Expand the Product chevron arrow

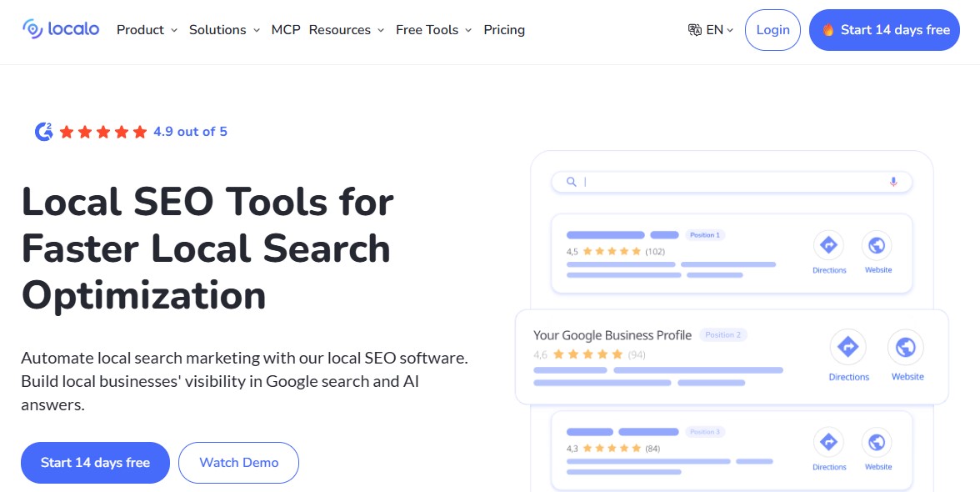pos(173,30)
